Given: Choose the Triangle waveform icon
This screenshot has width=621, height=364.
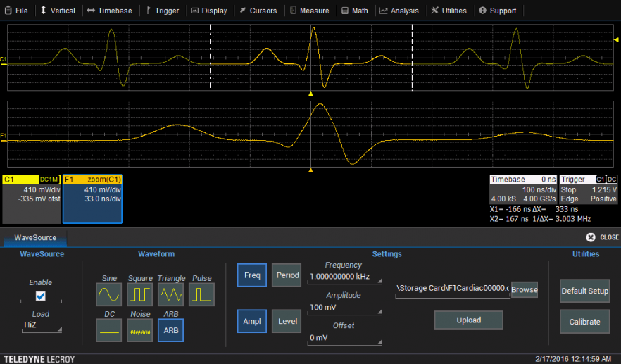Looking at the screenshot, I should click(x=170, y=293).
